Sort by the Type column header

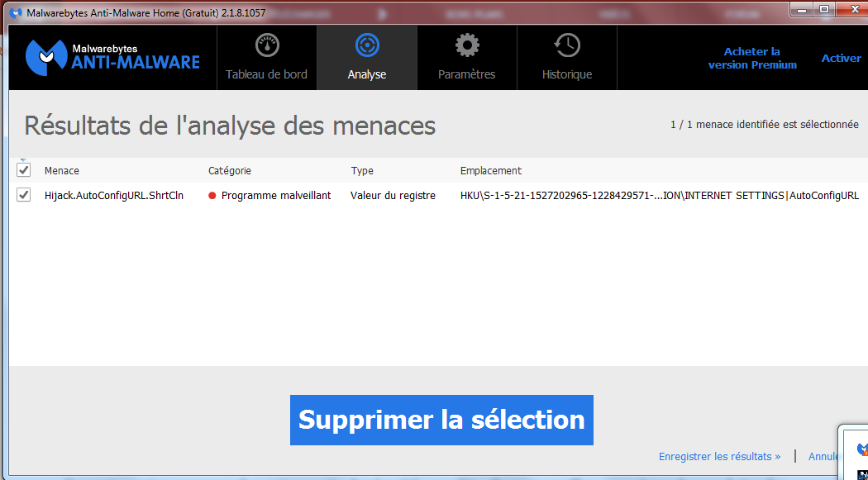362,171
